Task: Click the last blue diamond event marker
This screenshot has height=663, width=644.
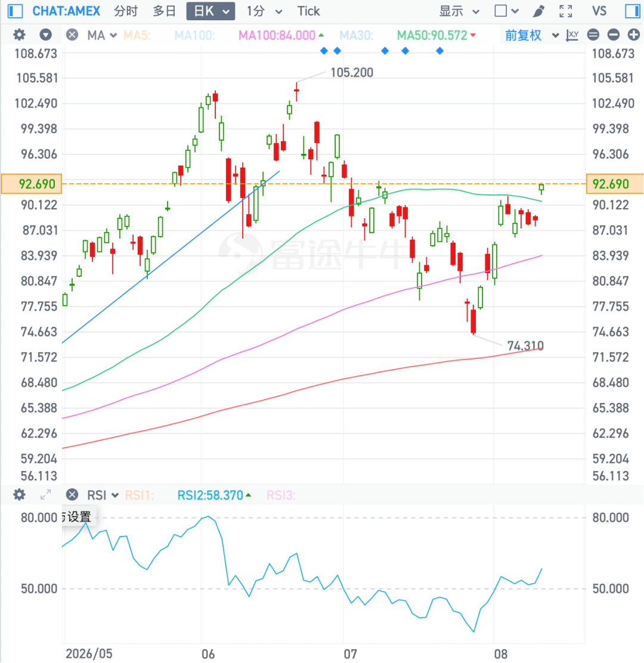Action: click(439, 51)
